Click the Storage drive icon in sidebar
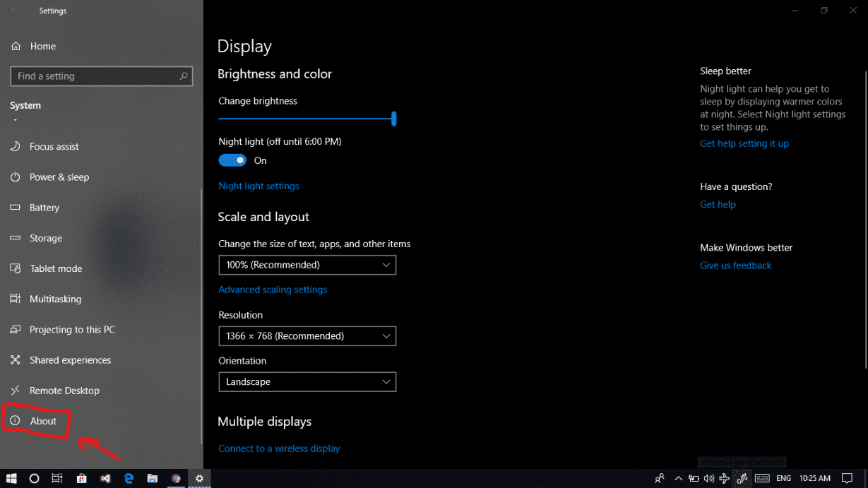 coord(15,238)
